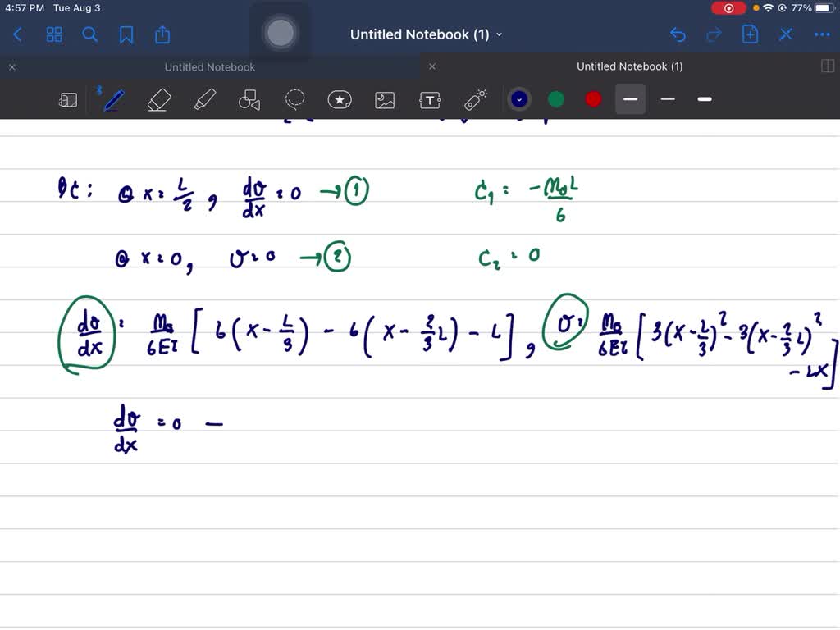
Task: Select the thickest stroke width
Action: pos(705,99)
